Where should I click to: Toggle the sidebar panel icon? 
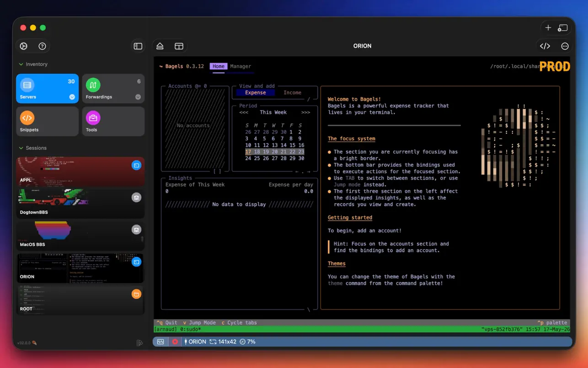[x=138, y=46]
